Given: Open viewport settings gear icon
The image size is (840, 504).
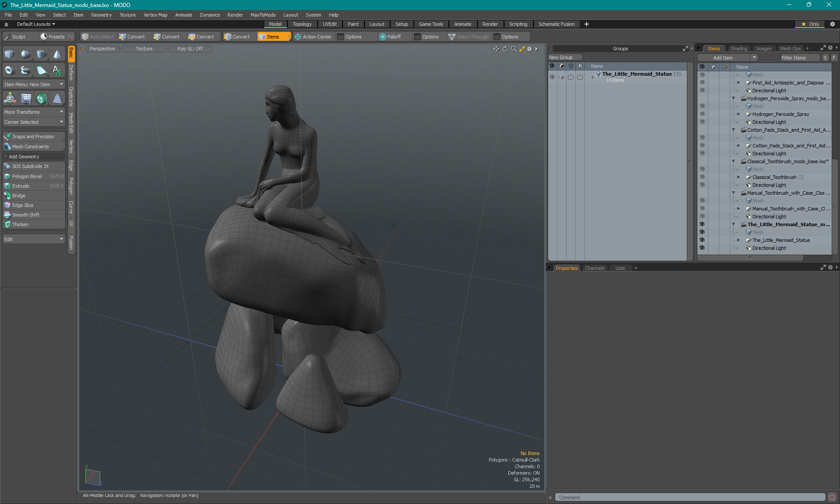Looking at the screenshot, I should [529, 49].
